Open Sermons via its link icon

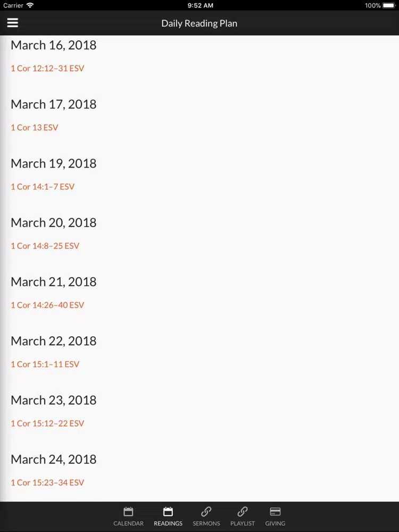coord(206,511)
